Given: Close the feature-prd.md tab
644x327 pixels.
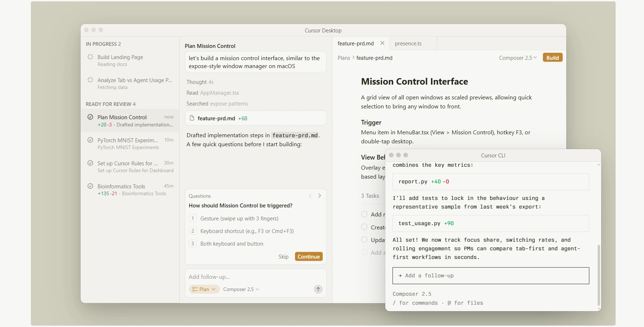Looking at the screenshot, I should click(x=382, y=43).
